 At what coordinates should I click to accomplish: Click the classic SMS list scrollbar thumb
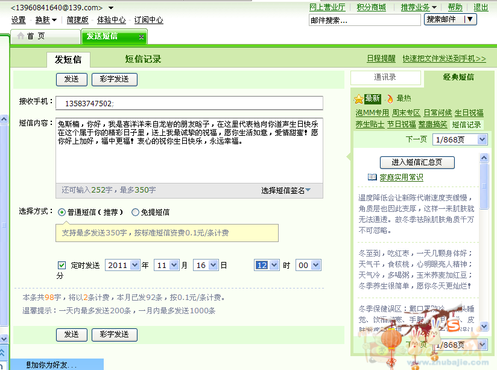(x=484, y=186)
